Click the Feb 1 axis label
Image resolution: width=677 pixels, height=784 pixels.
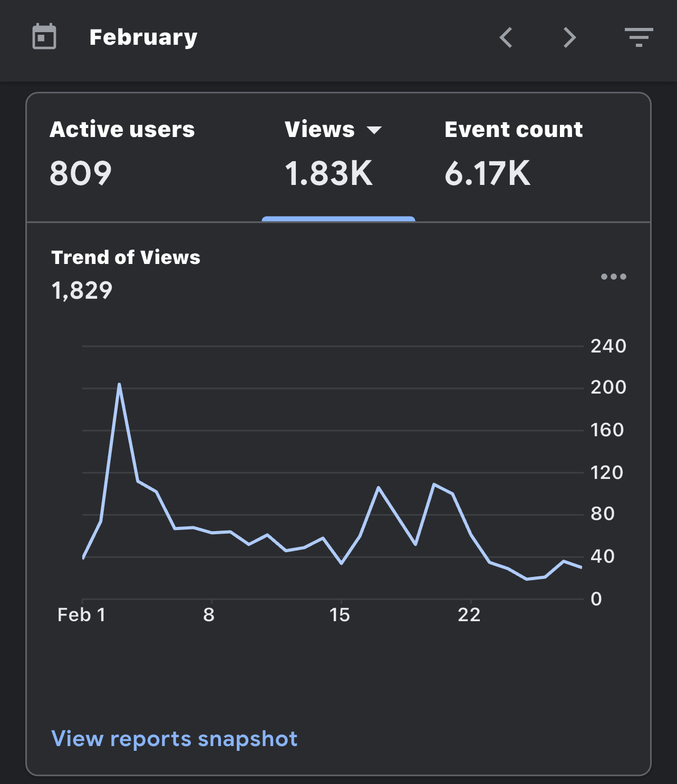[x=82, y=615]
